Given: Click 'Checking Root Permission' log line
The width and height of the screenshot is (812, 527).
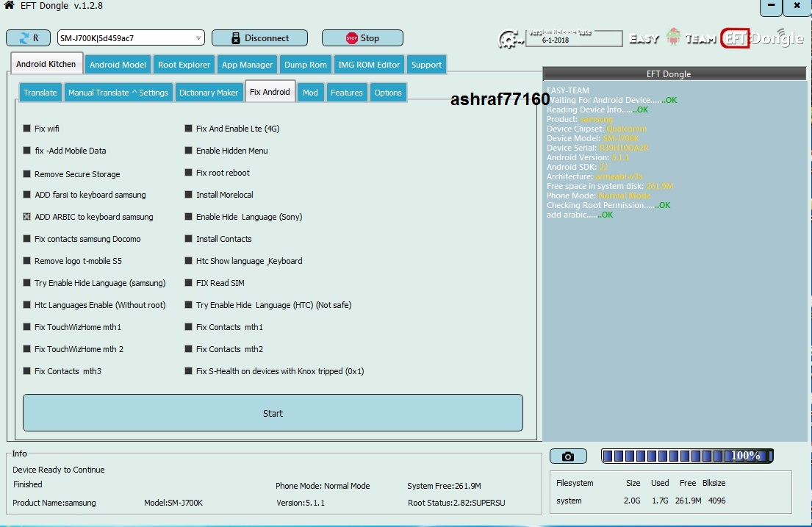Looking at the screenshot, I should coord(608,205).
